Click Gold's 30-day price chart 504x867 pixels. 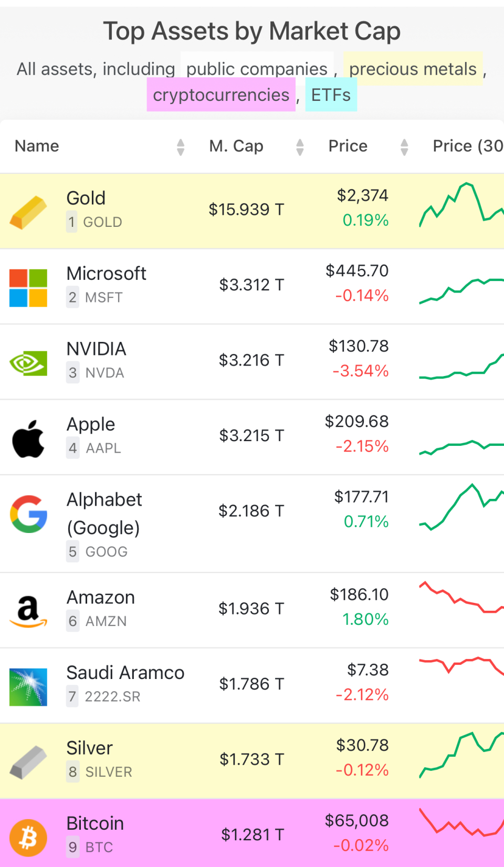point(462,205)
